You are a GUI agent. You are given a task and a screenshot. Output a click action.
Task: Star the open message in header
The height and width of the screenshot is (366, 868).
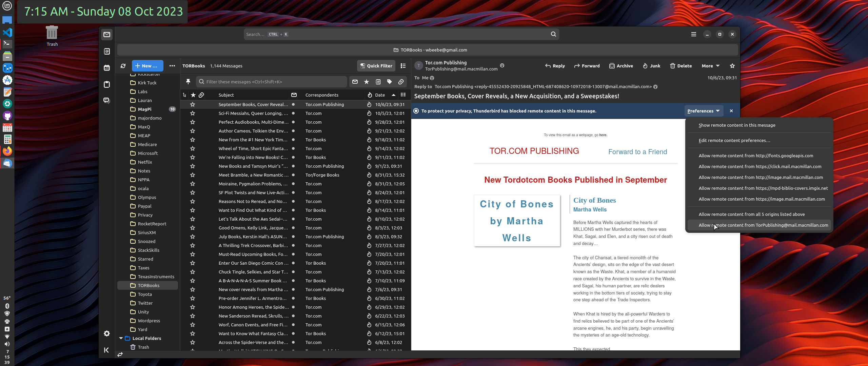(x=732, y=66)
